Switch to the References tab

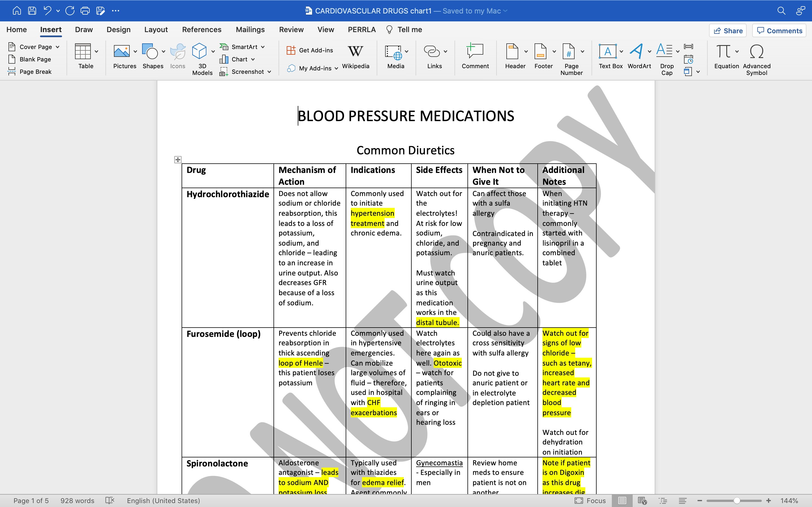point(202,30)
